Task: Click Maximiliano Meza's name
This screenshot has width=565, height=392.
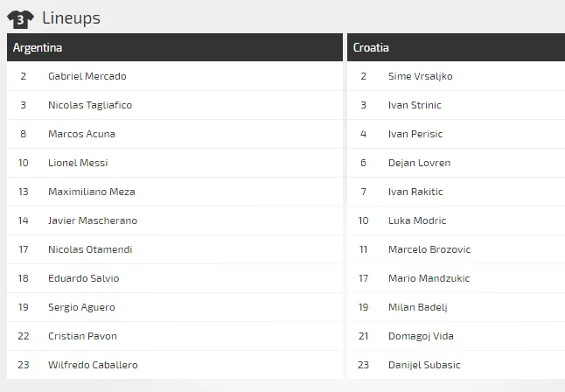Action: click(91, 192)
